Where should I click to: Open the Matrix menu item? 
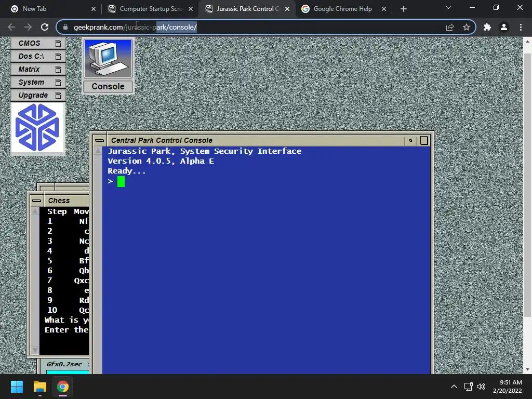(x=38, y=69)
